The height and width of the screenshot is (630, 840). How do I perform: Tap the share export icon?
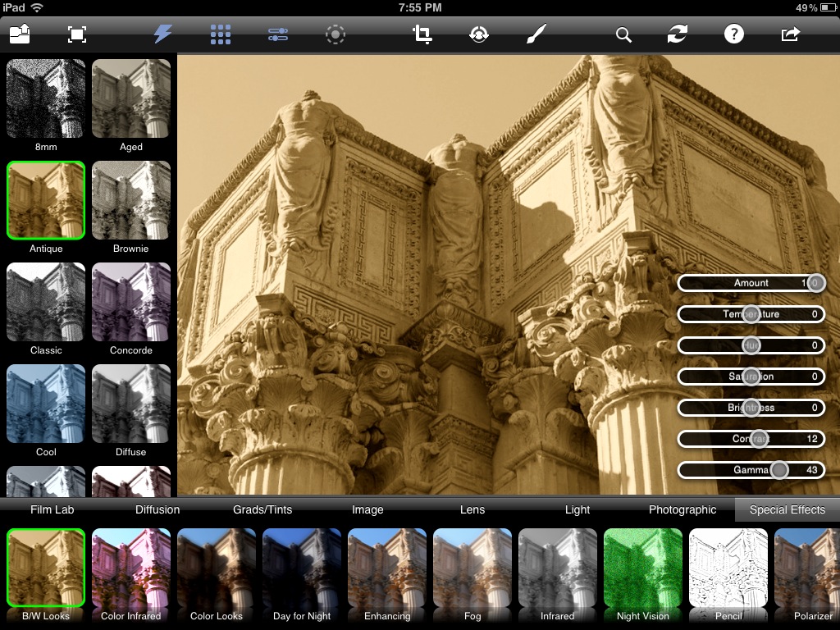[x=790, y=34]
